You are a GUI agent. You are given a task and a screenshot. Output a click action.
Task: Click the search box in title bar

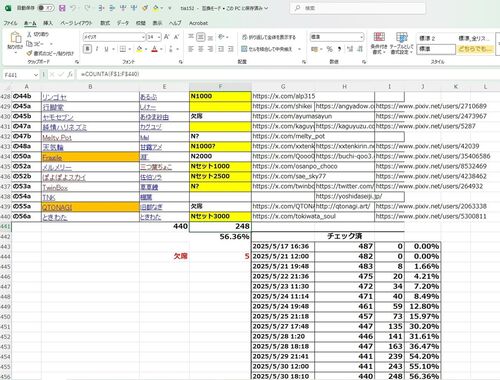[x=358, y=8]
